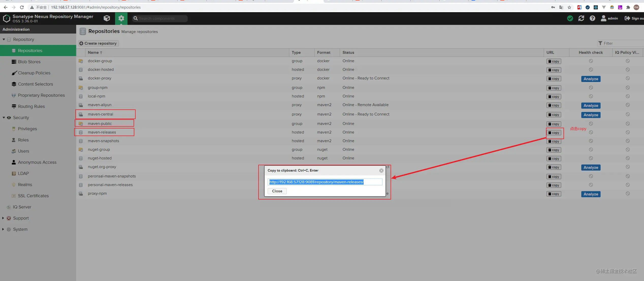644x281 pixels.
Task: Open Anonymous Access settings
Action: [x=38, y=162]
